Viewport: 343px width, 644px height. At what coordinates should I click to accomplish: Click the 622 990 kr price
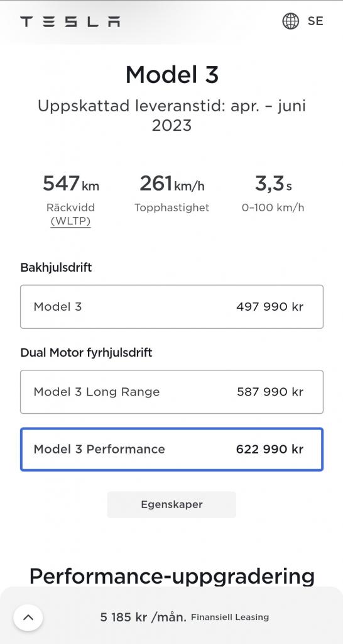[269, 449]
